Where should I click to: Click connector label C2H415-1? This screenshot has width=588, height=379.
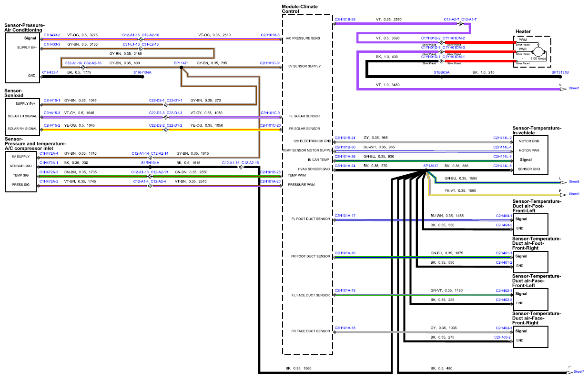(x=52, y=100)
